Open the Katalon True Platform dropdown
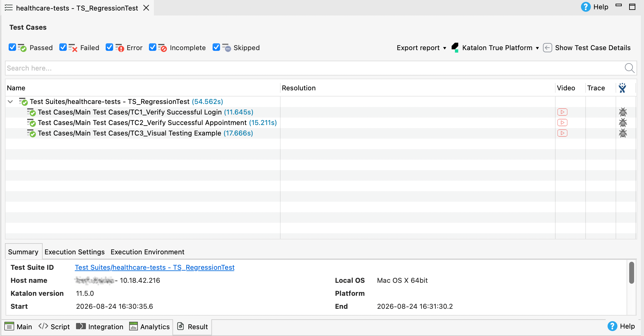This screenshot has height=336, width=644. (501, 48)
